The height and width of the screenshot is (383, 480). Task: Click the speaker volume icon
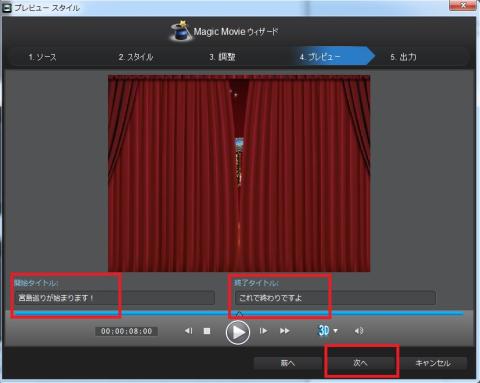pos(359,331)
